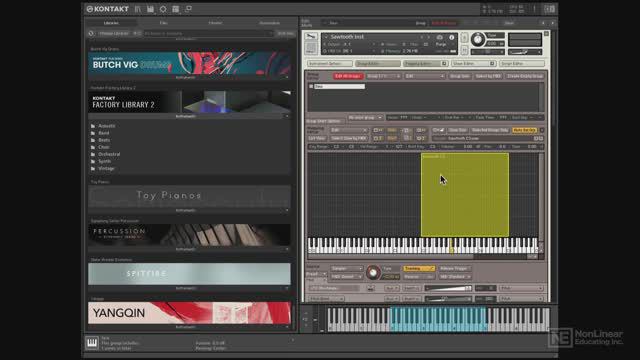The width and height of the screenshot is (640, 360).
Task: Click the camera snapshot icon on Sawtooth Inst
Action: 440,37
